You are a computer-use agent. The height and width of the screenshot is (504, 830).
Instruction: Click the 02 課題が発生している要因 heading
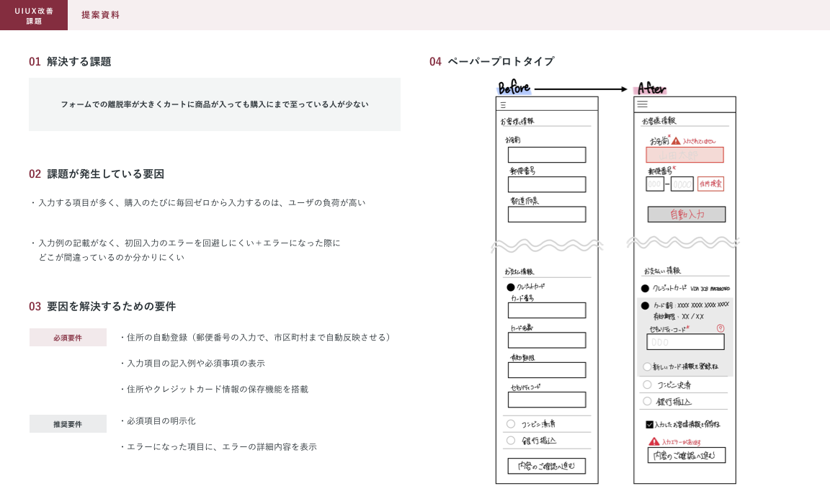97,174
